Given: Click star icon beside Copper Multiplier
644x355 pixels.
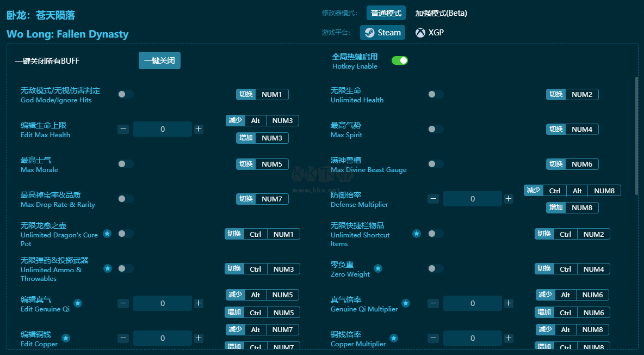Looking at the screenshot, I should click(x=393, y=338).
